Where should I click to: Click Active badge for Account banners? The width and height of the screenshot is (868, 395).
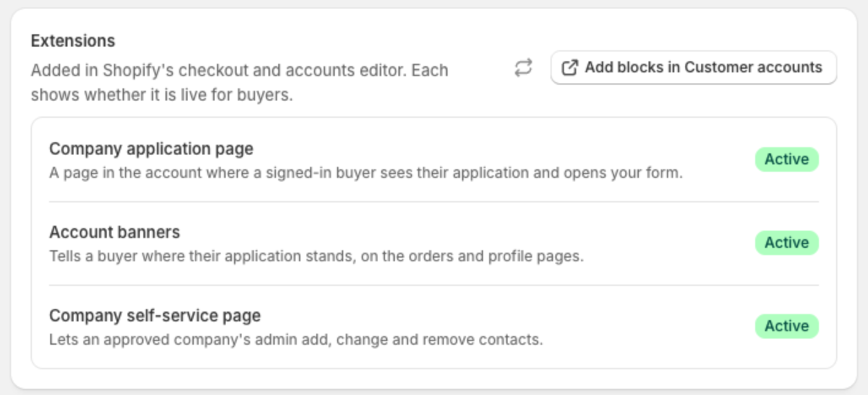pyautogui.click(x=786, y=243)
